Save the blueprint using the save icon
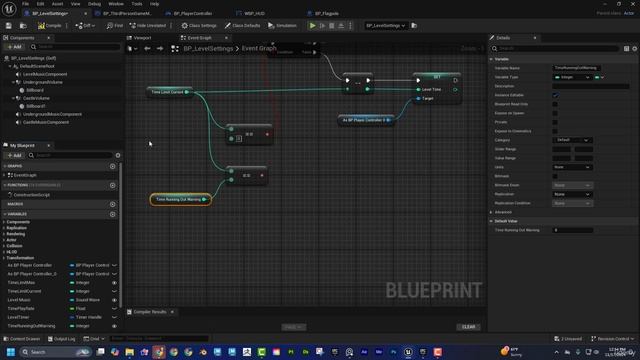 pyautogui.click(x=9, y=26)
